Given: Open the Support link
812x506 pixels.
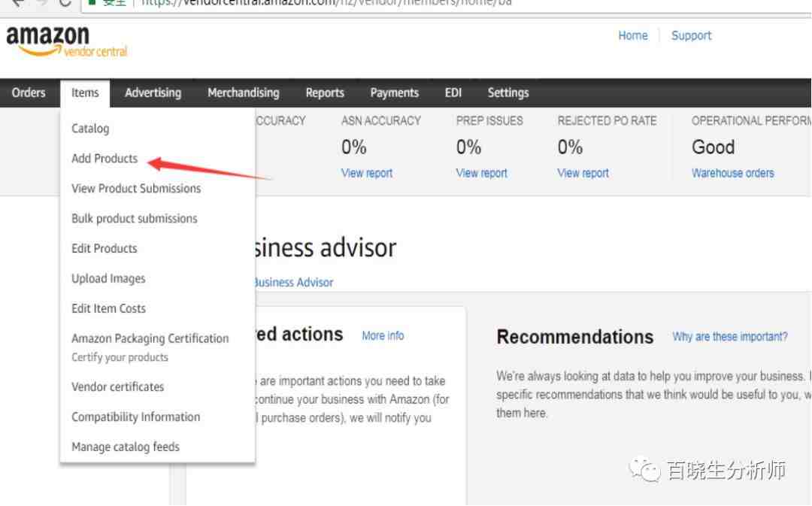Looking at the screenshot, I should pos(692,36).
